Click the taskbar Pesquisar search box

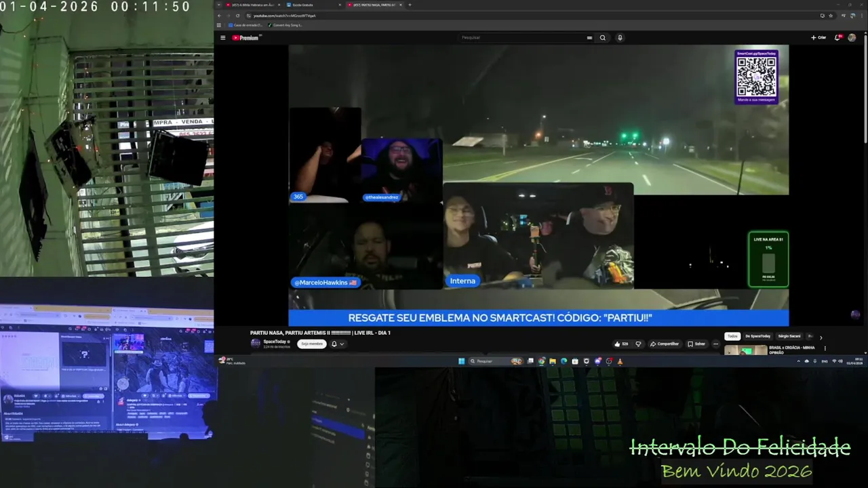coord(495,361)
